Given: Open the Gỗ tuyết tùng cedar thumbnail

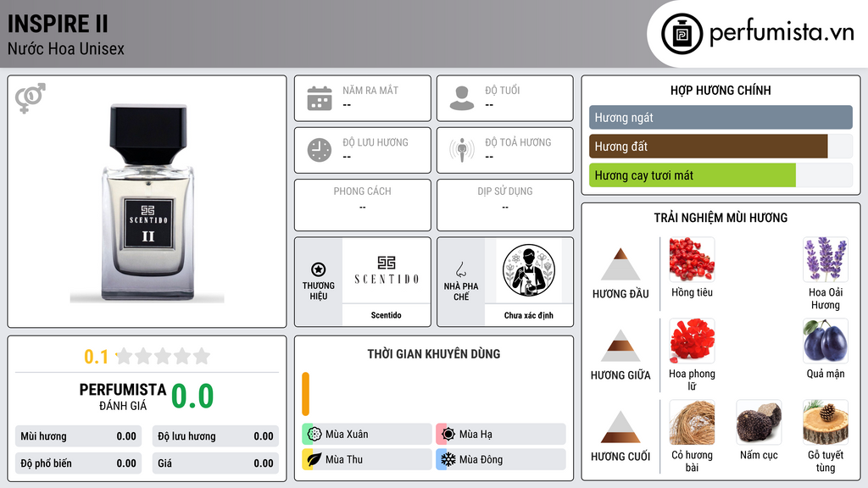Looking at the screenshot, I should pos(826,422).
